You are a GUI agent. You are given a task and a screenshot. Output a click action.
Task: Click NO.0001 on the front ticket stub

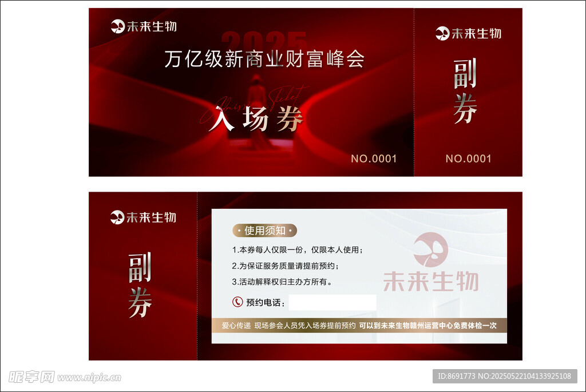coord(468,159)
